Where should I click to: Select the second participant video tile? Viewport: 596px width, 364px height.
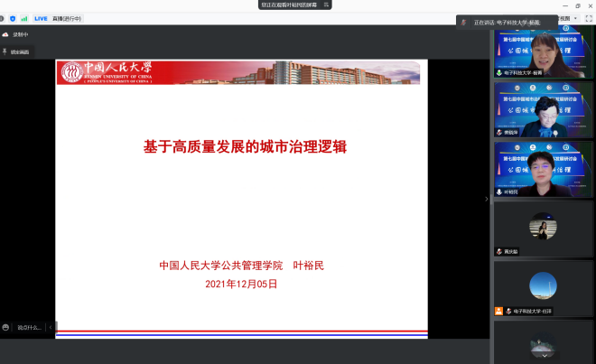point(543,110)
